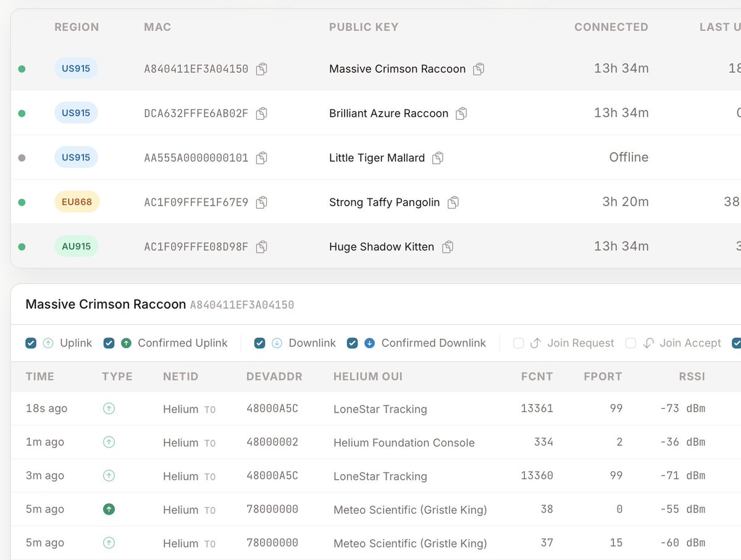Select the Massive Crimson Raccoon gateway row
The width and height of the screenshot is (741, 560).
pyautogui.click(x=376, y=69)
